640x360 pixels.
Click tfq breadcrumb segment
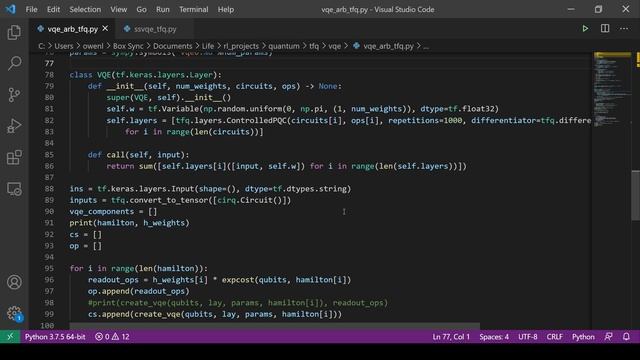point(314,46)
